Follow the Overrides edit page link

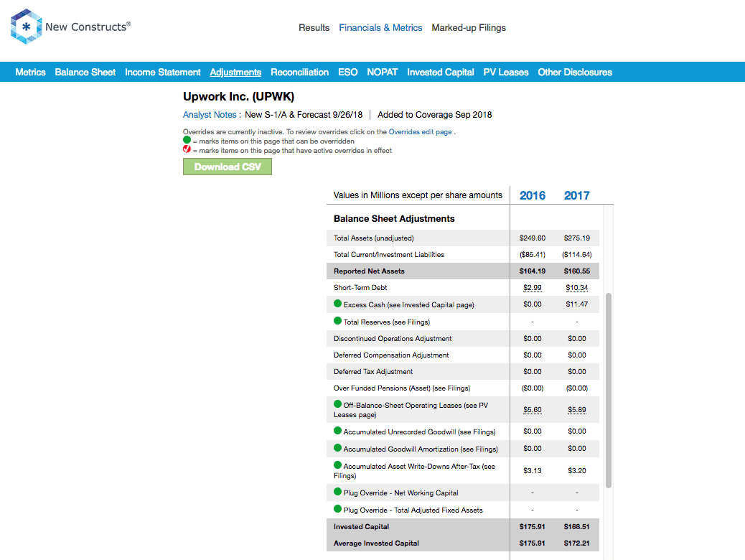pyautogui.click(x=420, y=131)
